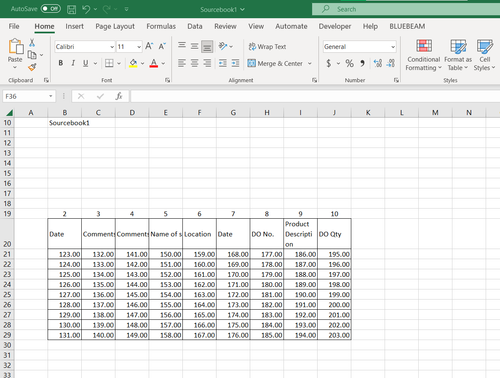This screenshot has width=500, height=378.
Task: Apply bottom vertical alignment
Action: (x=207, y=46)
